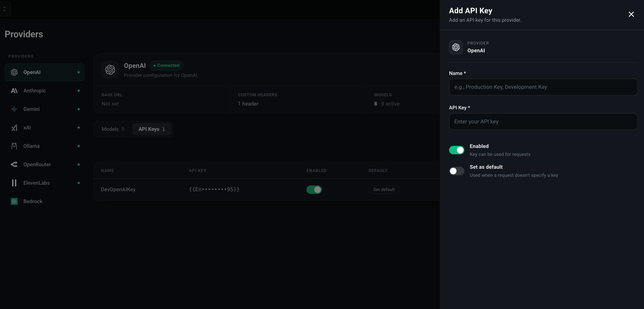Open the xAI provider
This screenshot has width=644, height=309.
point(45,128)
